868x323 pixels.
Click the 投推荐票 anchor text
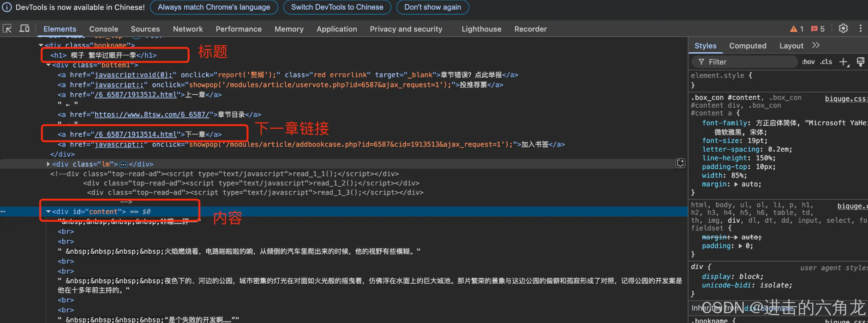click(x=473, y=85)
